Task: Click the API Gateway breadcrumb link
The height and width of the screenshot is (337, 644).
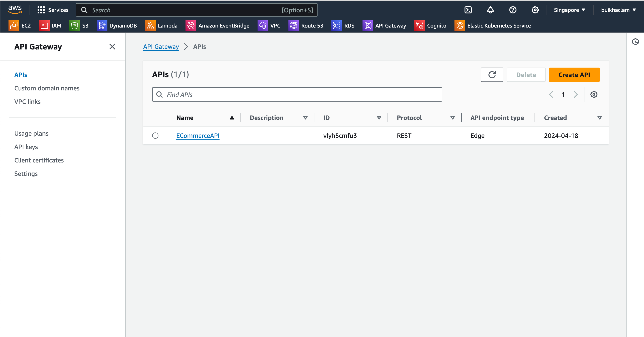Action: (x=161, y=47)
